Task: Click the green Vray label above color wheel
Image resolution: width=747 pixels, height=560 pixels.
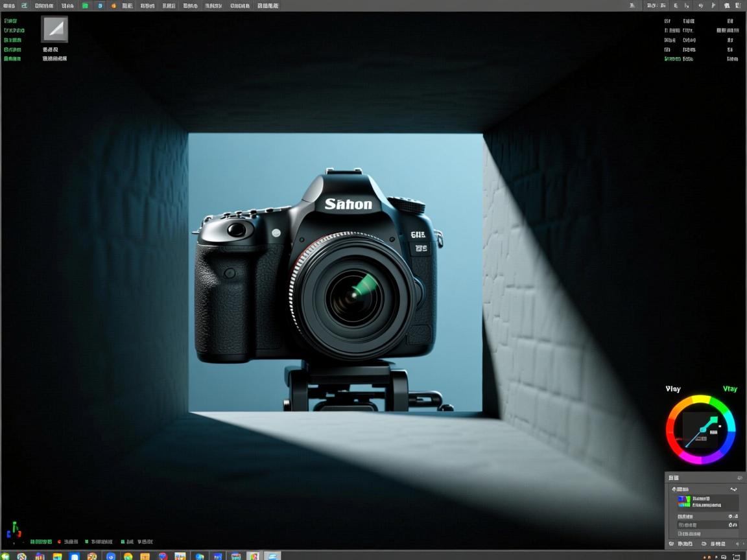Action: click(x=729, y=389)
